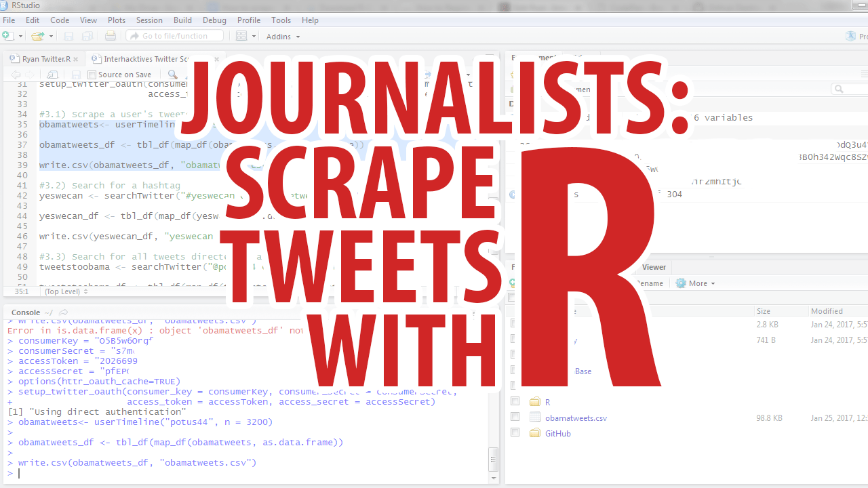Toggle the Source on Save checkbox

92,75
